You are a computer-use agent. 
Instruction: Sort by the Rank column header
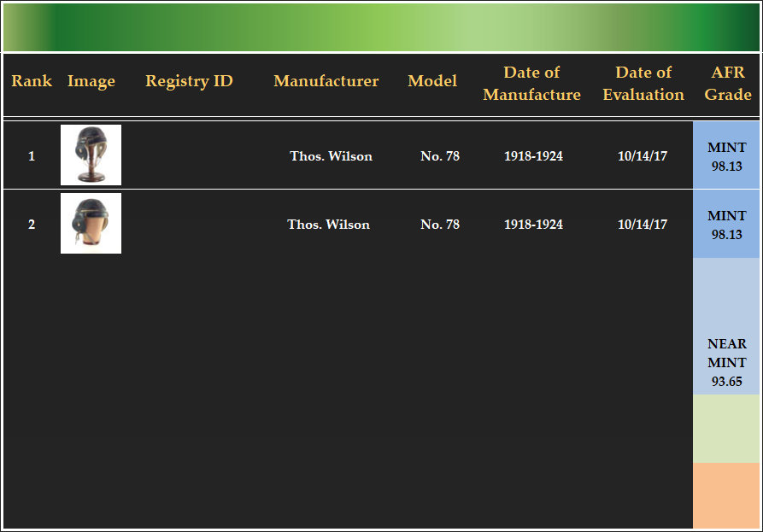coord(32,82)
